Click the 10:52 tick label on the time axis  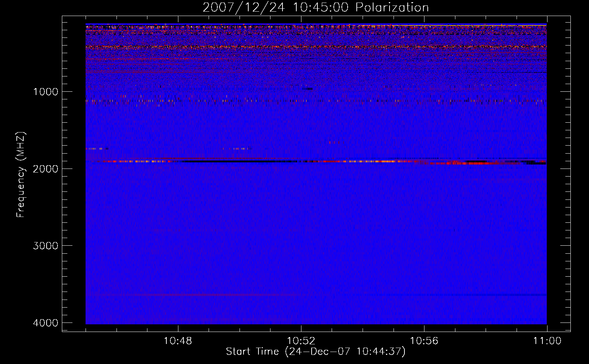pos(301,341)
